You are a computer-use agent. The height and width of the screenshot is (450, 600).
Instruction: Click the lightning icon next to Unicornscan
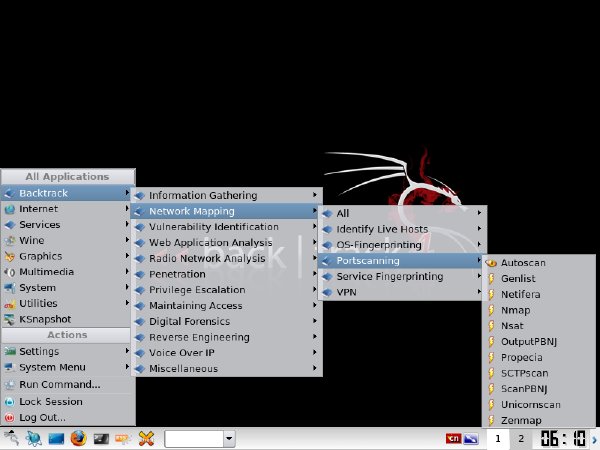pyautogui.click(x=491, y=404)
